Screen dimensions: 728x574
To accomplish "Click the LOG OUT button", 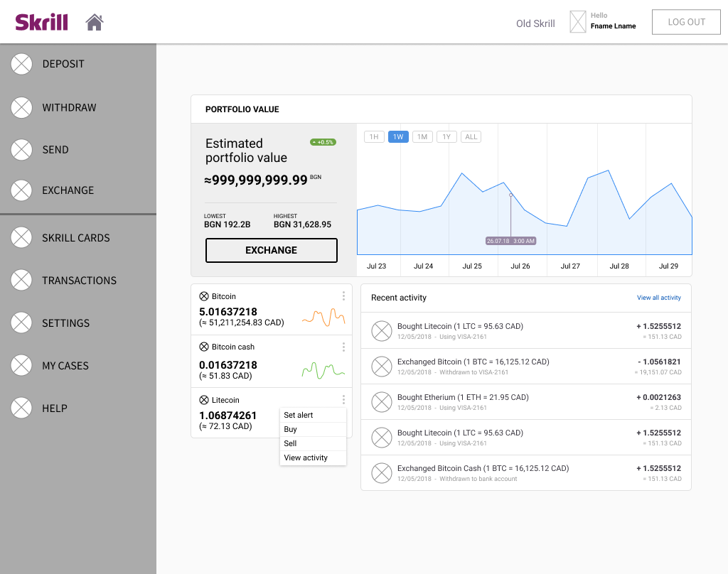I will [686, 22].
